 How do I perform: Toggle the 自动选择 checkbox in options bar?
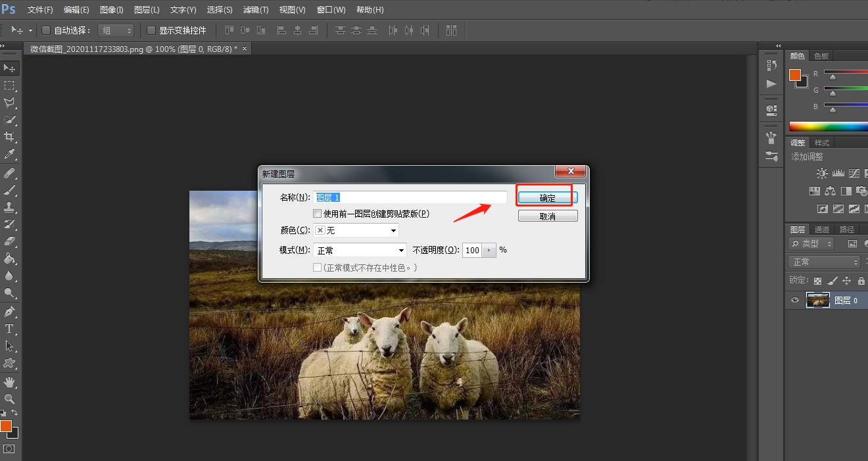(45, 30)
